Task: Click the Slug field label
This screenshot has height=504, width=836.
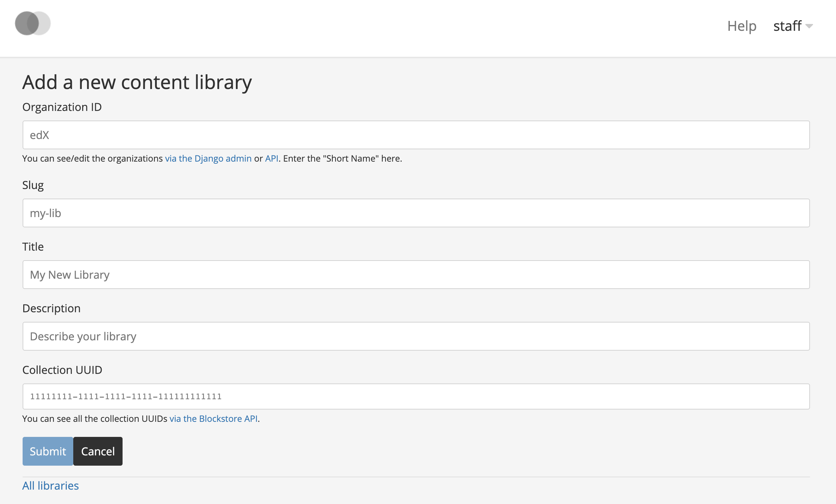Action: (33, 185)
